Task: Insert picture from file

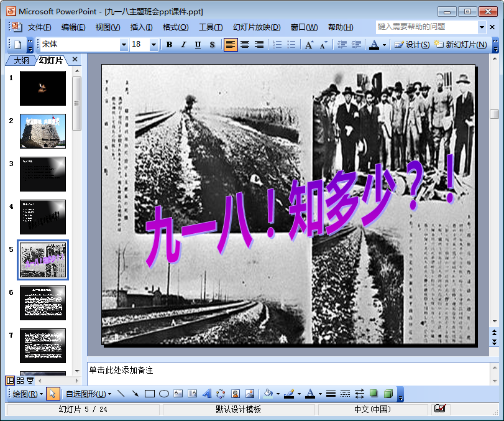Action: point(250,394)
